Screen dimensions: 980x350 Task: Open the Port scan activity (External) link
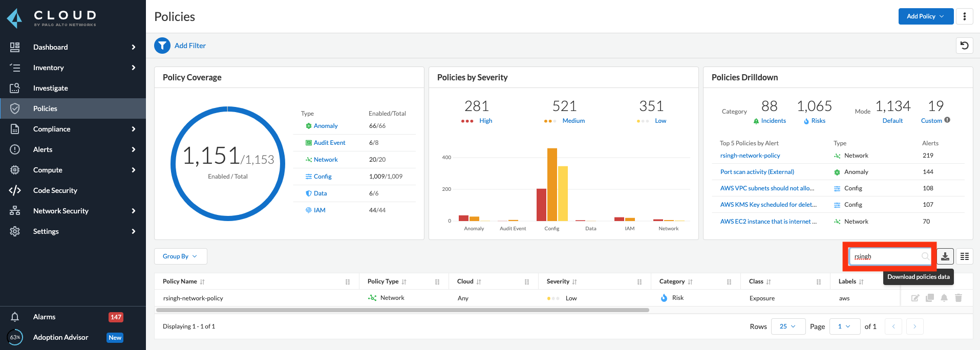(757, 172)
